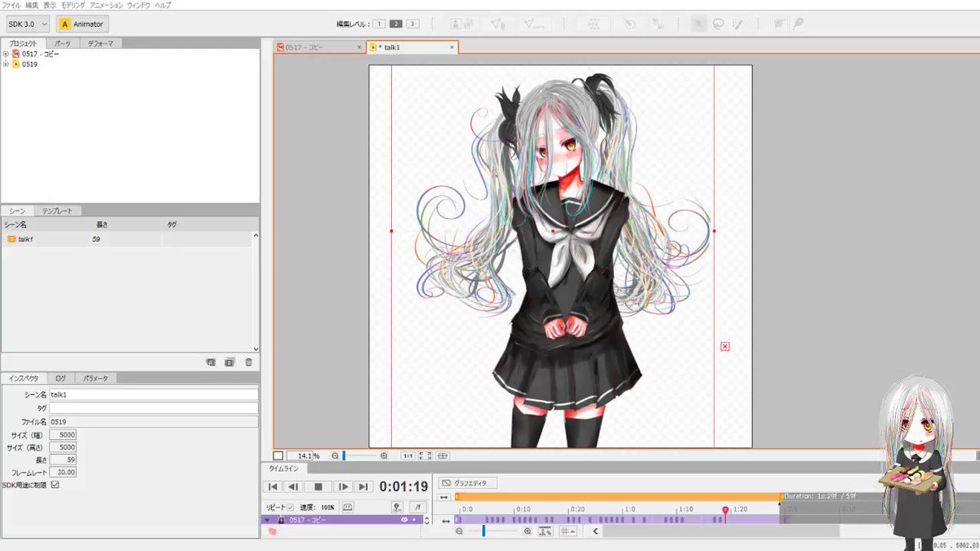This screenshot has width=980, height=551.
Task: Click the サイズ（幅） value field
Action: coord(63,434)
